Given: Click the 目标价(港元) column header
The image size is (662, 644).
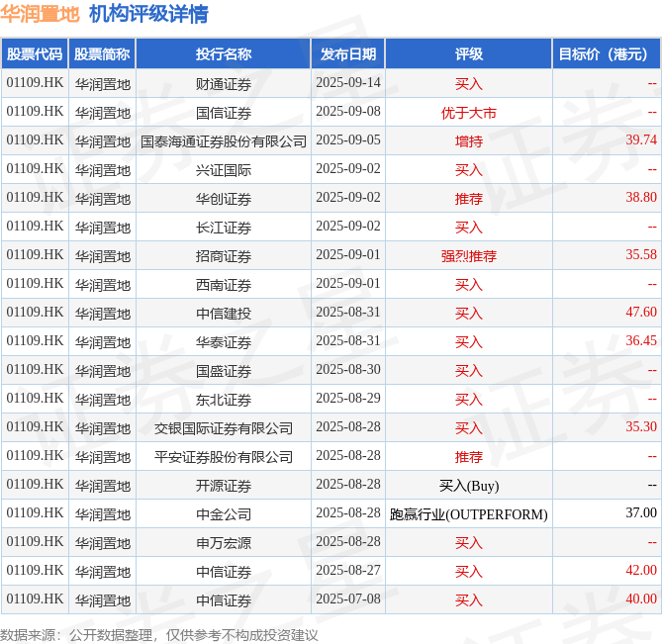Looking at the screenshot, I should coord(607,54).
